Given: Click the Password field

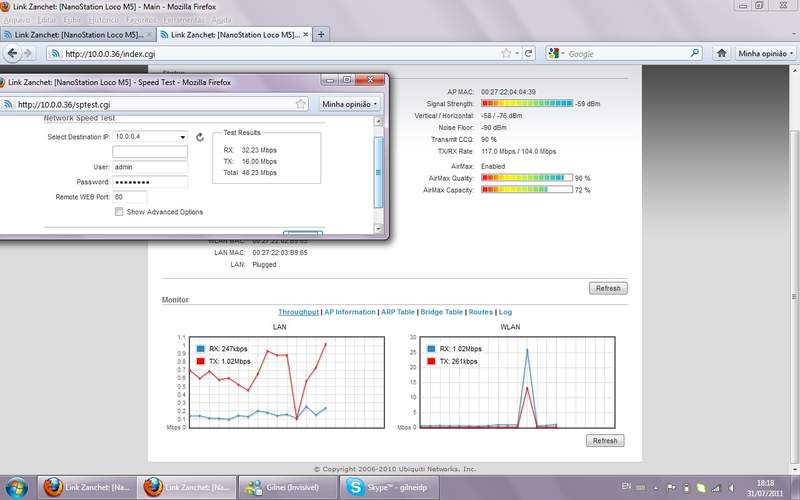Looking at the screenshot, I should (x=150, y=182).
